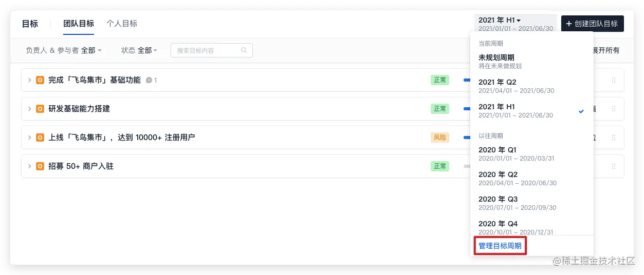644x275 pixels.
Task: Expand objective 完成「飞鸟集市」基础功能
Action: click(x=30, y=80)
